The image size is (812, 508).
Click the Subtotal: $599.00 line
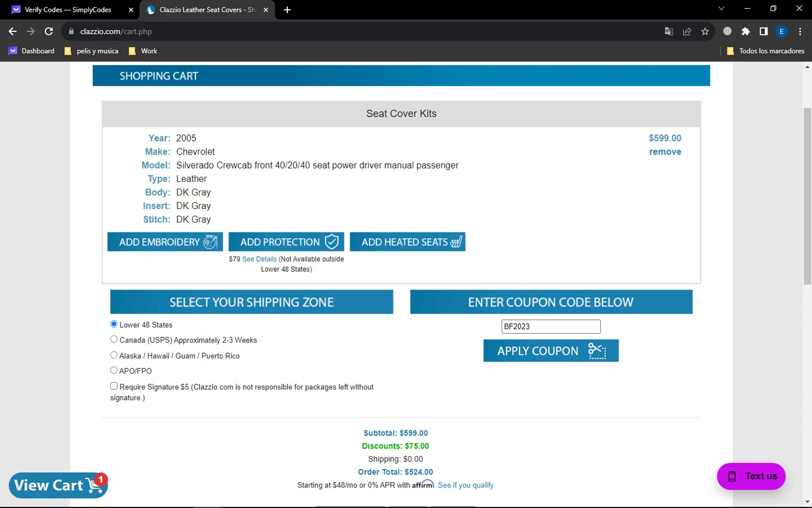pos(396,433)
